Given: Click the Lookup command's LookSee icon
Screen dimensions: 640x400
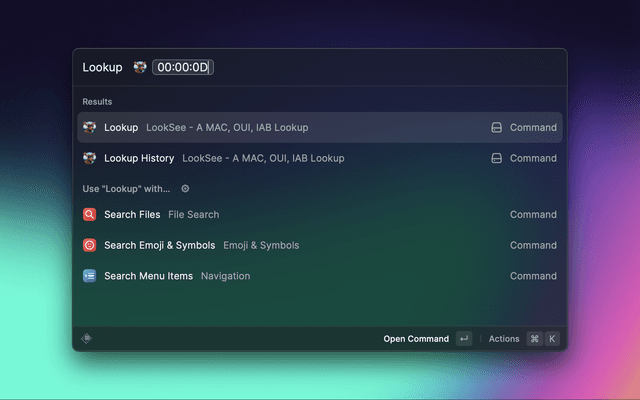Looking at the screenshot, I should [90, 128].
